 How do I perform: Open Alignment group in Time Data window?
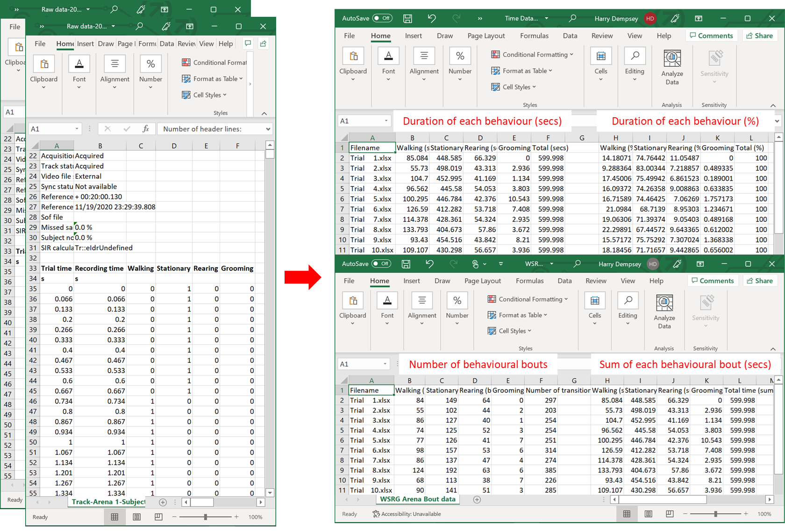coord(424,64)
